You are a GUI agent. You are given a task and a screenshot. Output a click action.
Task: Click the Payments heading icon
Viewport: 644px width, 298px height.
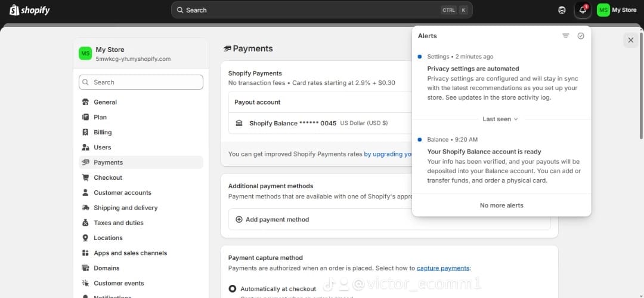click(227, 48)
